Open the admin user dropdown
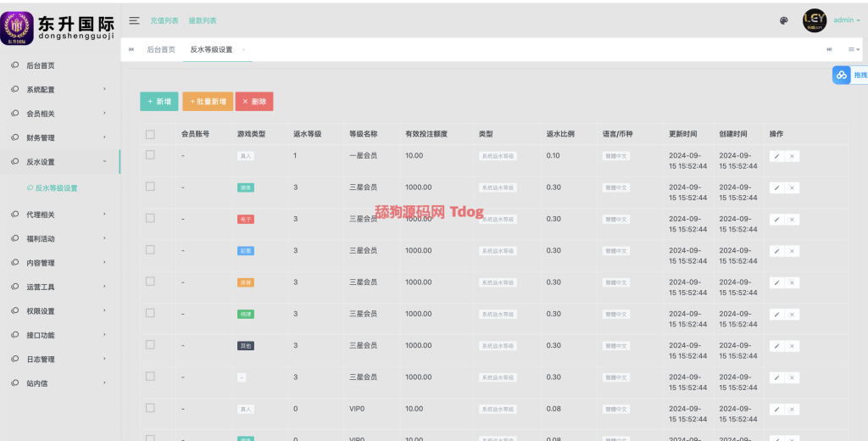868x441 pixels. point(846,20)
